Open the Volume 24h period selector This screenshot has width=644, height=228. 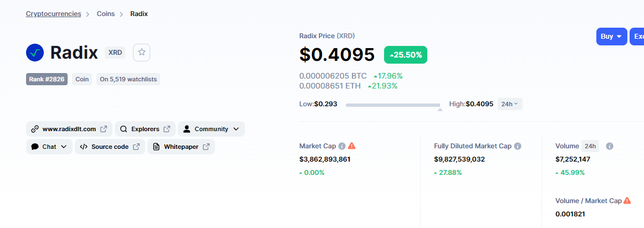(590, 146)
